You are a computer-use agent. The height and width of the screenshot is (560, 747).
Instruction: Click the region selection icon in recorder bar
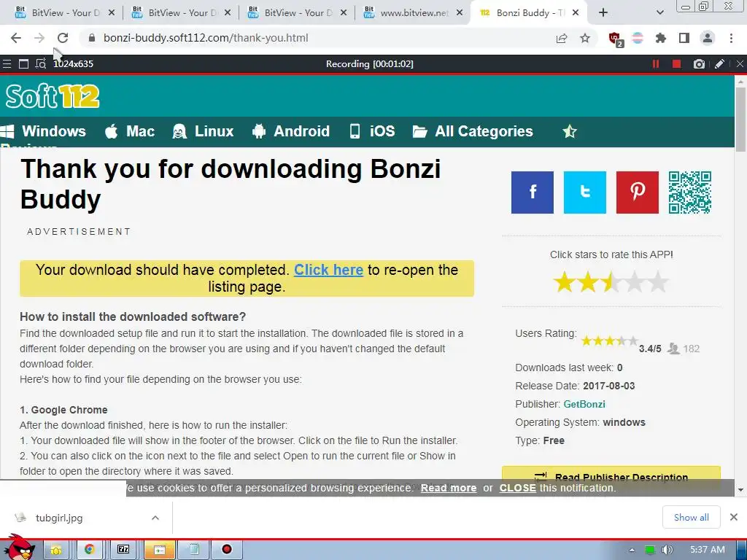[41, 64]
